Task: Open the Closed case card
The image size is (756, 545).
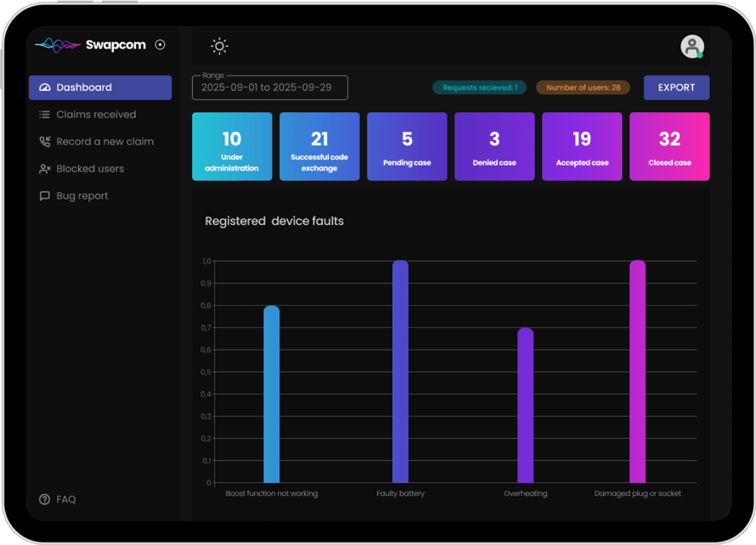Action: (x=669, y=147)
